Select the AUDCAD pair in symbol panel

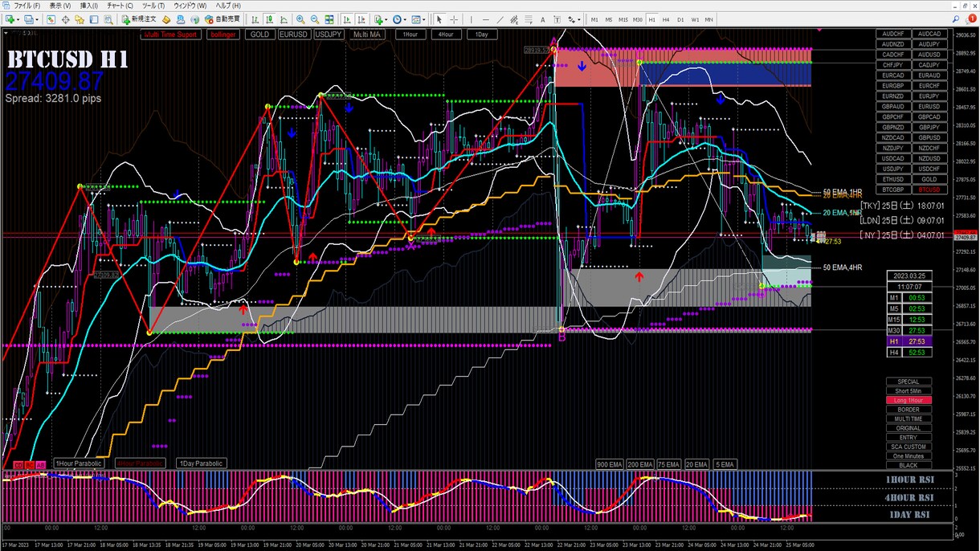[x=929, y=34]
